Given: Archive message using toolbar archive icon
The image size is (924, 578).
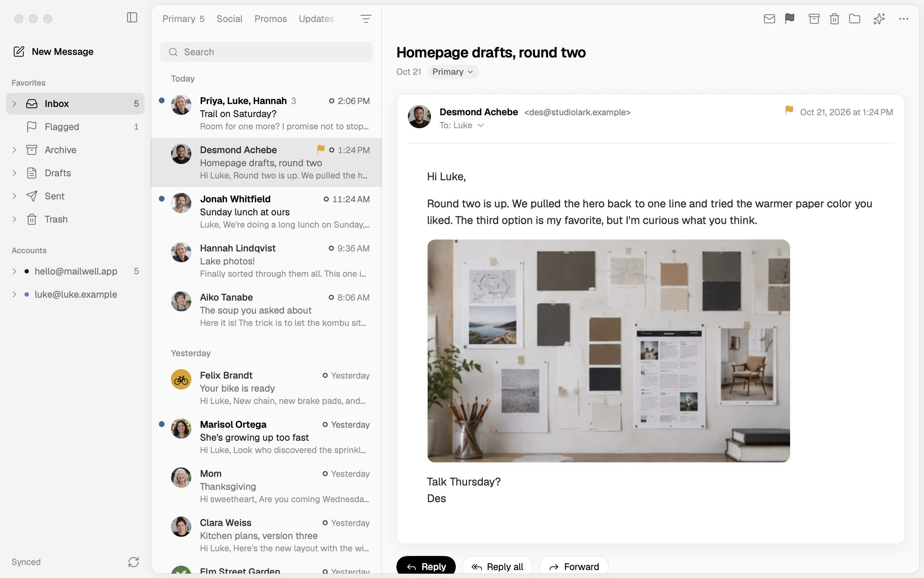Looking at the screenshot, I should pyautogui.click(x=814, y=19).
